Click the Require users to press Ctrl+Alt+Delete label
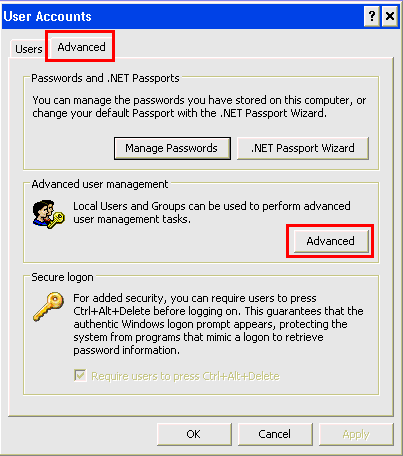The height and width of the screenshot is (456, 403). tap(185, 376)
